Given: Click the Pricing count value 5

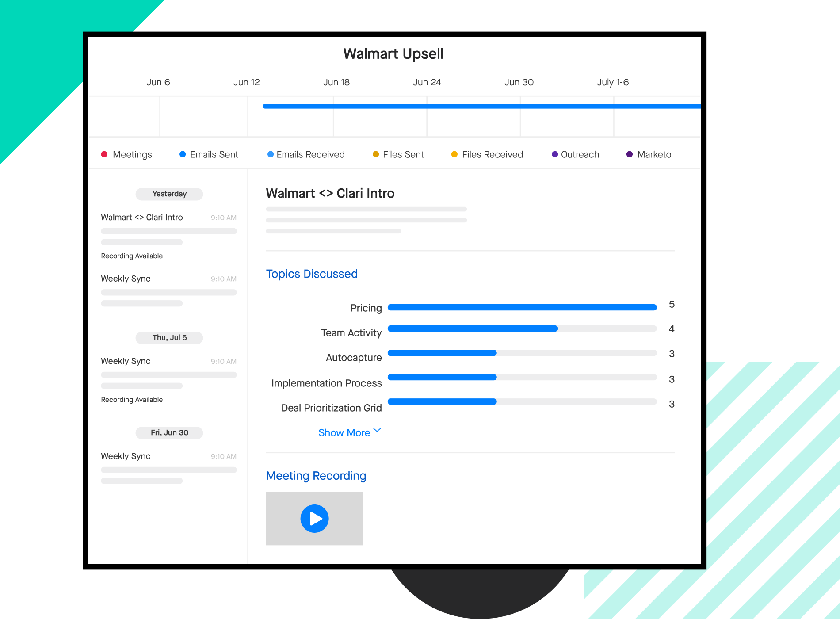Looking at the screenshot, I should point(672,304).
